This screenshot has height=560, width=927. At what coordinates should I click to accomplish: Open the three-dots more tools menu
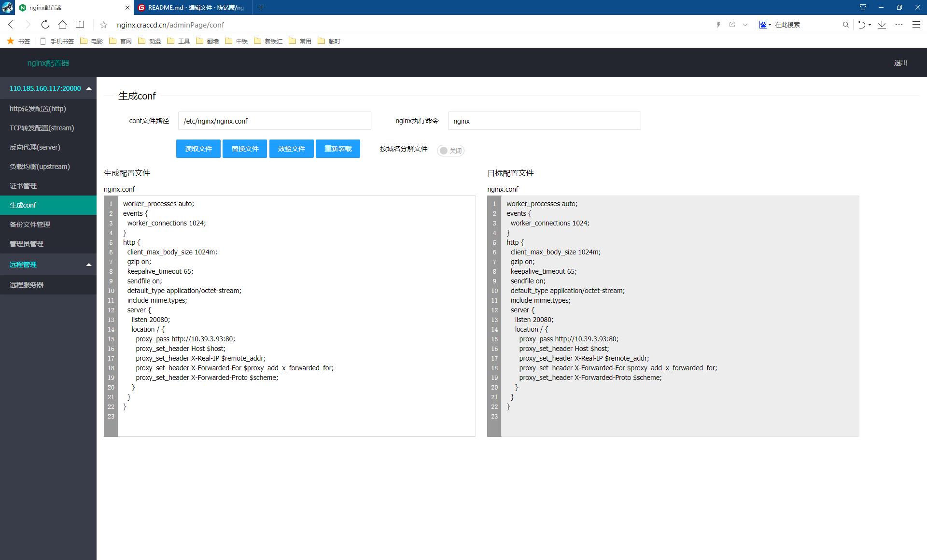pos(899,25)
